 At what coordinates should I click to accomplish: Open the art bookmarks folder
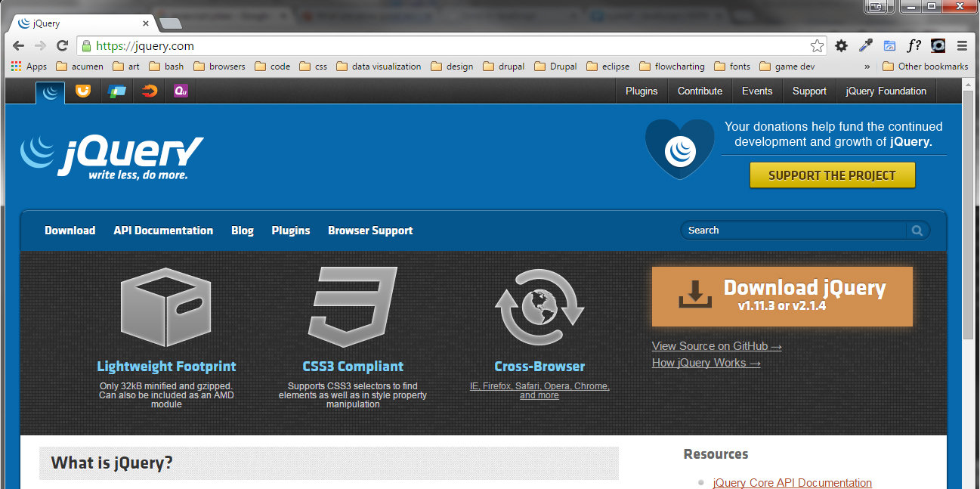point(126,67)
